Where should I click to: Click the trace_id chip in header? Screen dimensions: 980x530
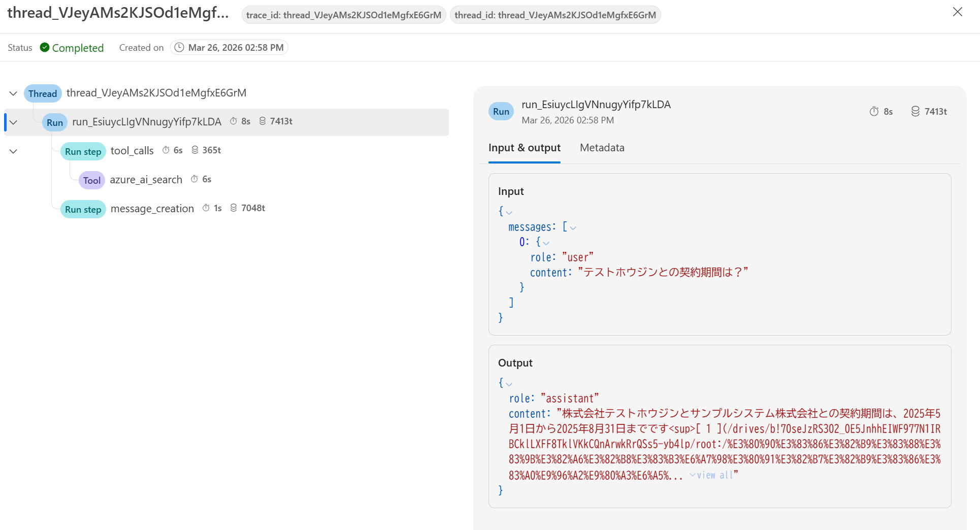coord(344,15)
